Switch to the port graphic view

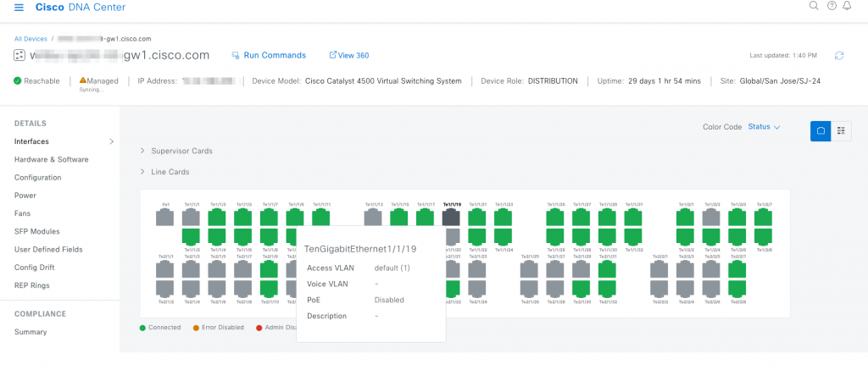click(x=821, y=130)
